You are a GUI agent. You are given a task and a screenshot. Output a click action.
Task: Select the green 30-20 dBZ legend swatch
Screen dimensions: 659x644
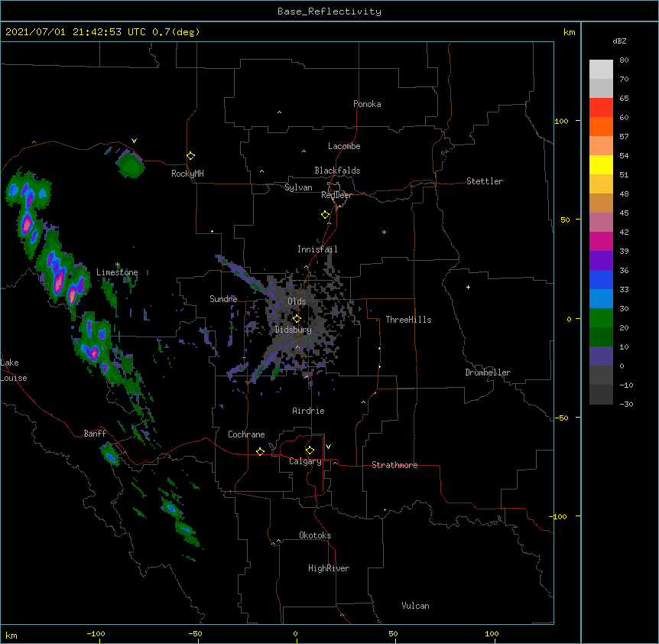pos(601,318)
